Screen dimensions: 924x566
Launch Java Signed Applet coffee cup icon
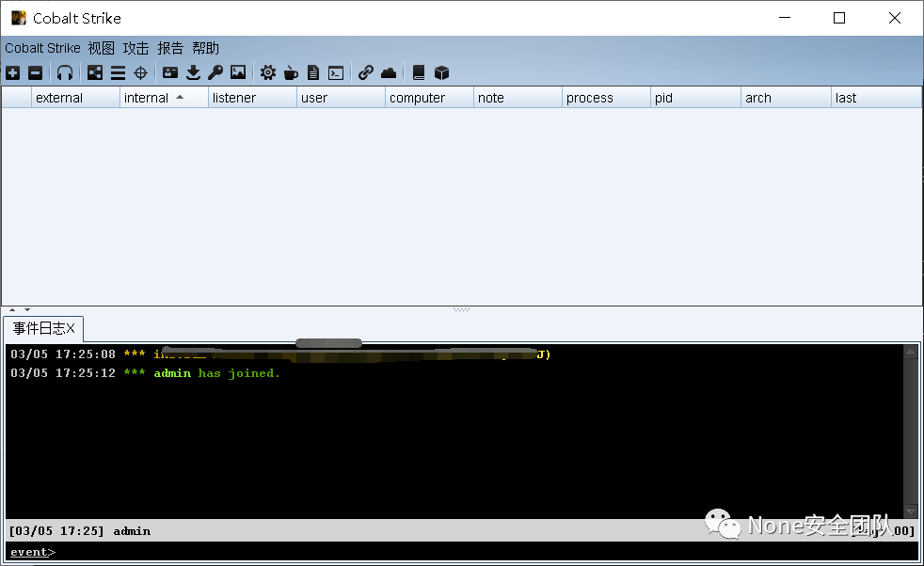pos(291,73)
